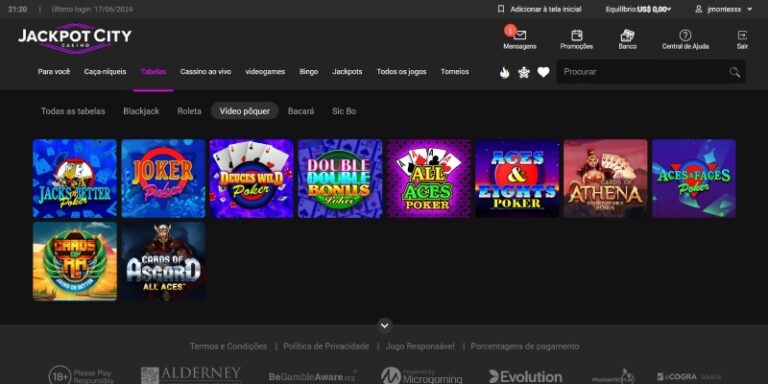Image resolution: width=768 pixels, height=384 pixels.
Task: Expand footer with the down chevron button
Action: pyautogui.click(x=384, y=325)
